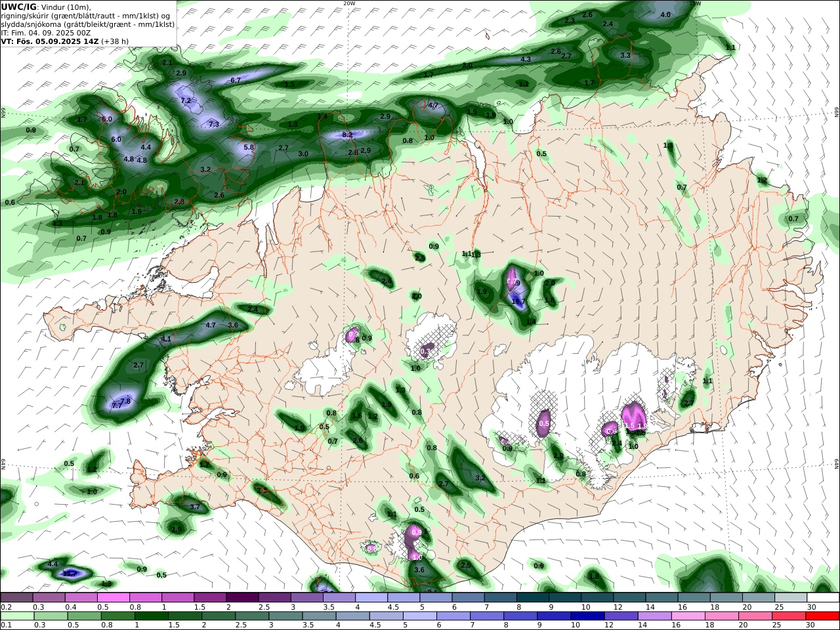Click the 3.0 precipitation value on the map
The image size is (840, 630).
(x=303, y=154)
